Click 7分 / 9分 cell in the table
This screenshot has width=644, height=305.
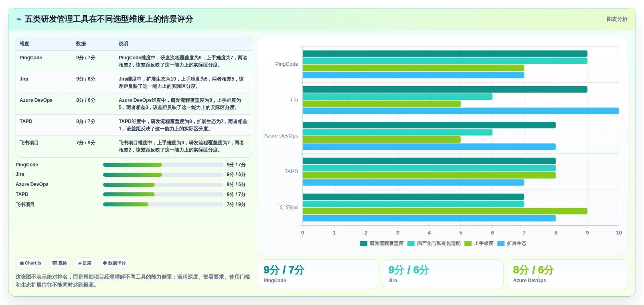pos(86,143)
